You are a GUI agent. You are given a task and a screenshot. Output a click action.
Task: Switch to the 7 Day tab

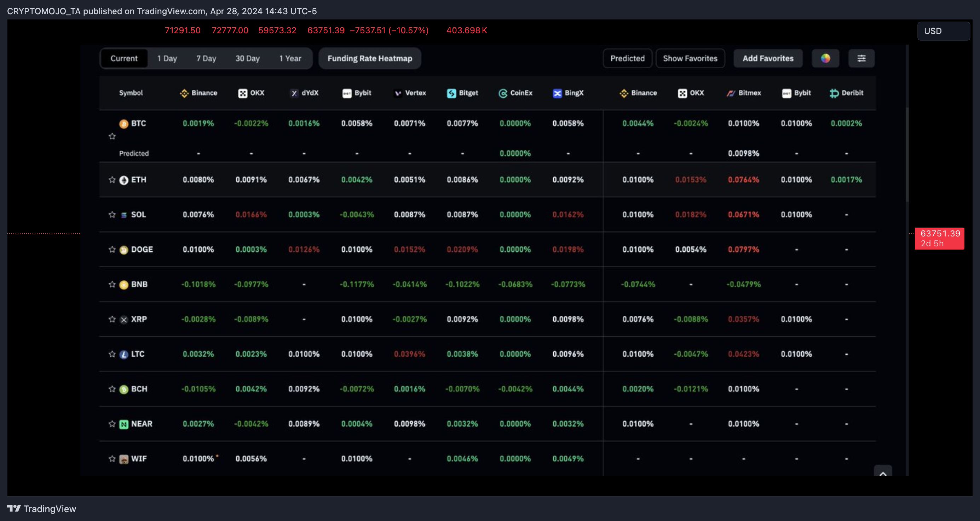click(x=206, y=58)
